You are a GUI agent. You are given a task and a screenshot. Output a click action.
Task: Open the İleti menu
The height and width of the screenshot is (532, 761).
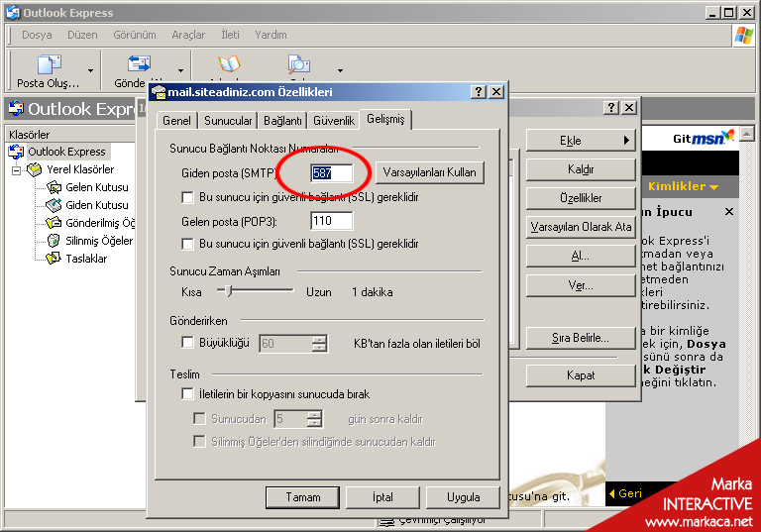(x=231, y=35)
